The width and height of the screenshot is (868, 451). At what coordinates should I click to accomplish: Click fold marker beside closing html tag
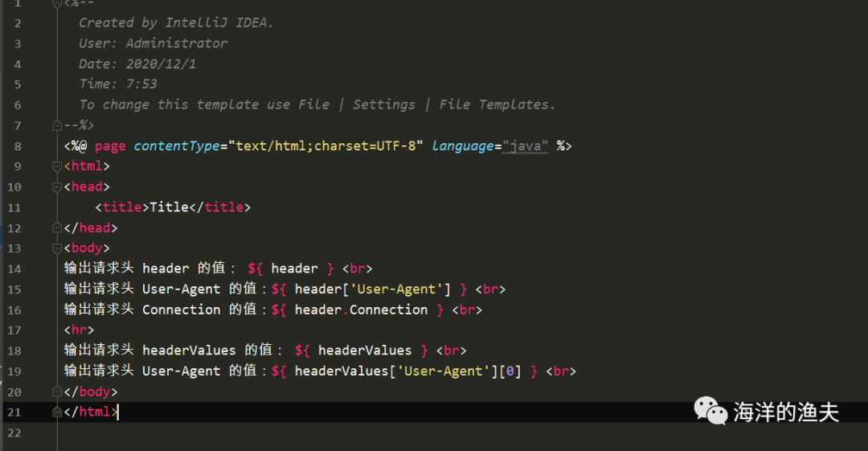(56, 412)
